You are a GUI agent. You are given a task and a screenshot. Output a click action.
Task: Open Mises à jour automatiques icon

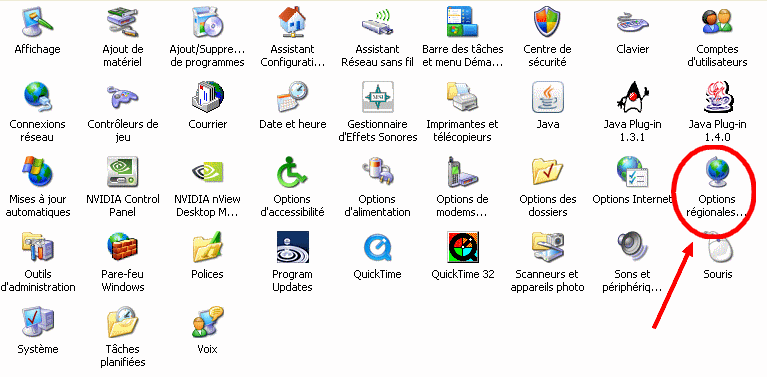point(37,173)
